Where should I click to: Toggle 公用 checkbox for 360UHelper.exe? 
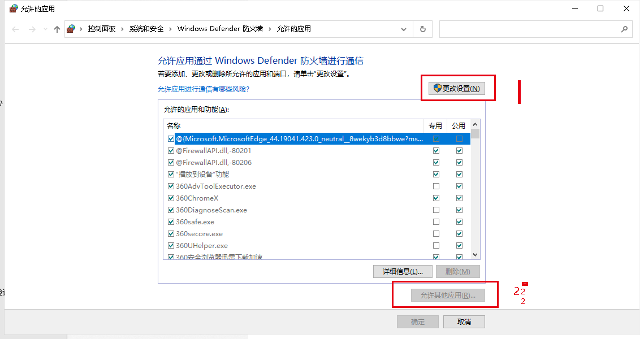click(x=459, y=246)
